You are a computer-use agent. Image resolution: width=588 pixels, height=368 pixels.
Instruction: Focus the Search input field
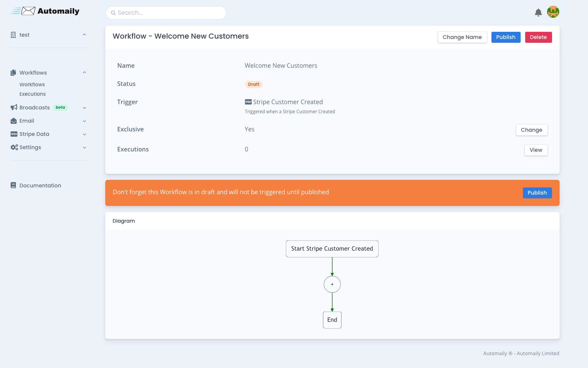166,13
